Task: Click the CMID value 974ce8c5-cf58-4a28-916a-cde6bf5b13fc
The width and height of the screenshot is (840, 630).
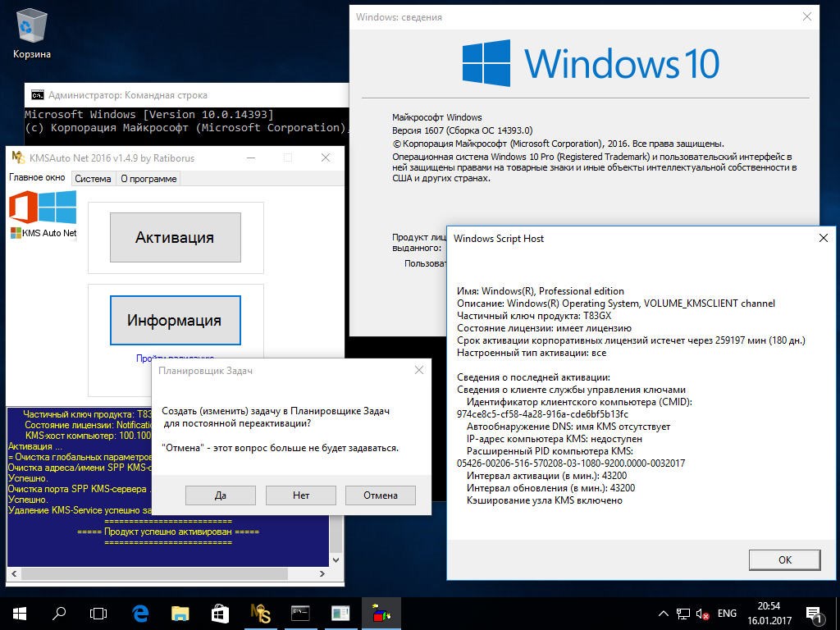Action: tap(543, 414)
